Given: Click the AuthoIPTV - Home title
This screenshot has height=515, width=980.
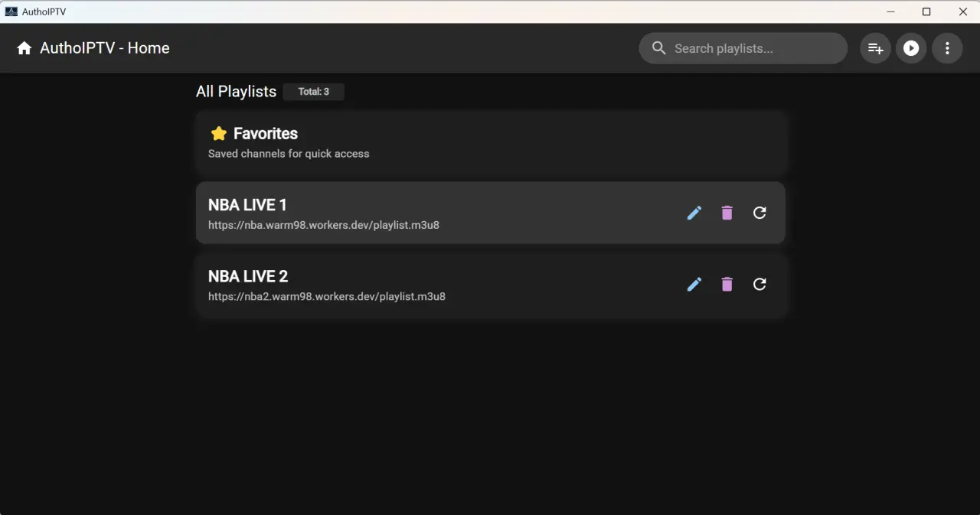Looking at the screenshot, I should (105, 48).
